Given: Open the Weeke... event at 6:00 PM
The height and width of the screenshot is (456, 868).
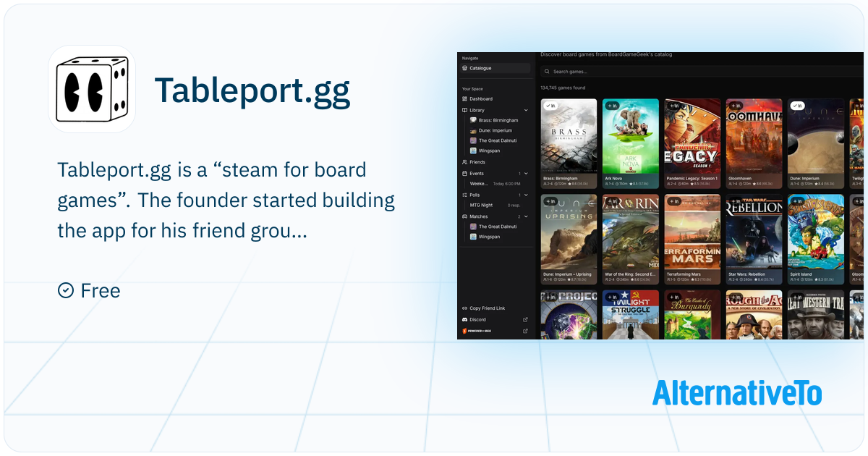Looking at the screenshot, I should pos(495,184).
